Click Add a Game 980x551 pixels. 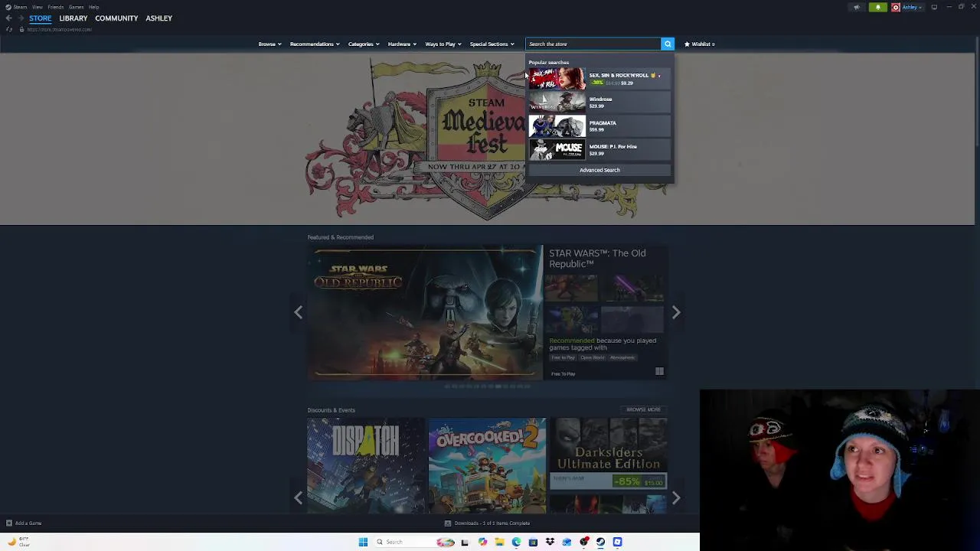click(28, 523)
